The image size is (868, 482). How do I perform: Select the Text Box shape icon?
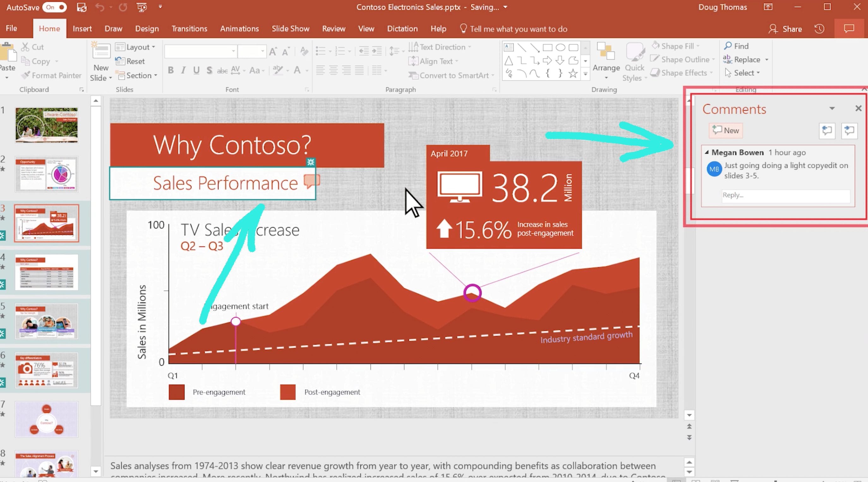(x=509, y=47)
